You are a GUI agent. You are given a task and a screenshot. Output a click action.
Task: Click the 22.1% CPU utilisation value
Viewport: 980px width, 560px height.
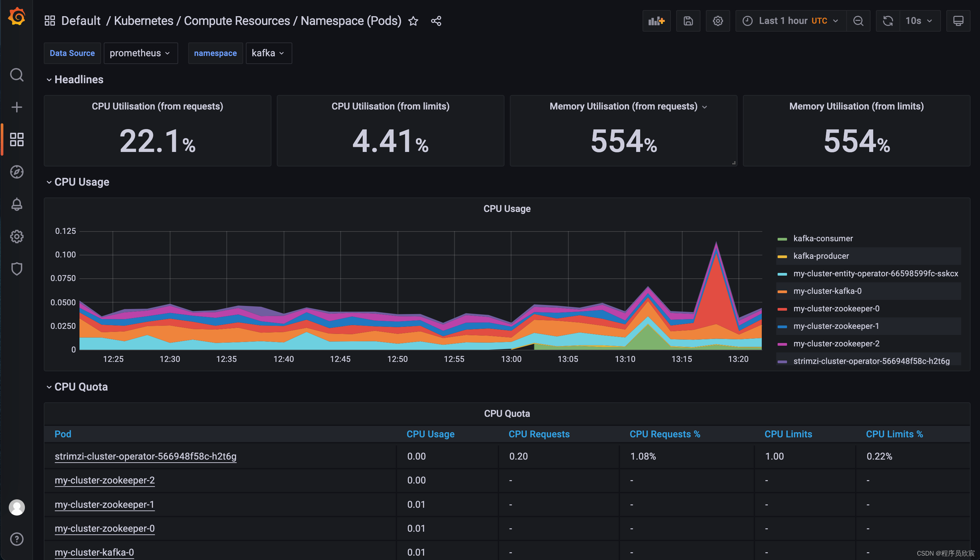157,141
